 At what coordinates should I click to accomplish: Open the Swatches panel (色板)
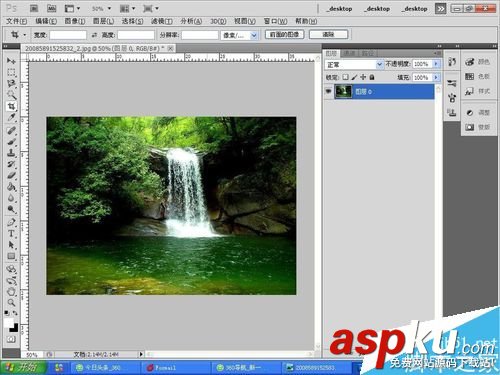(x=478, y=76)
